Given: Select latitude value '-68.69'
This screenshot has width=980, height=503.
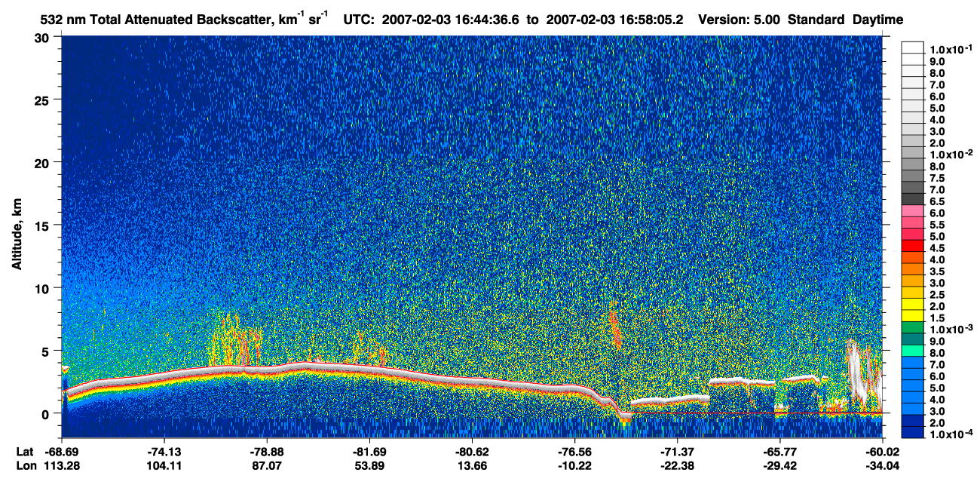Looking at the screenshot, I should 63,451.
